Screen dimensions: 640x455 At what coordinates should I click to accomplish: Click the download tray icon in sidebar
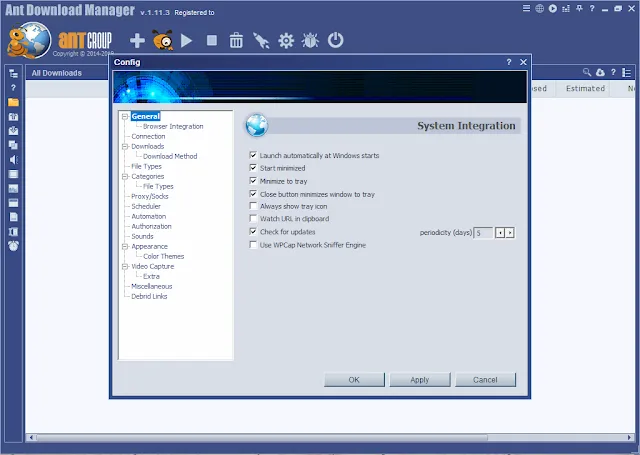point(13,131)
